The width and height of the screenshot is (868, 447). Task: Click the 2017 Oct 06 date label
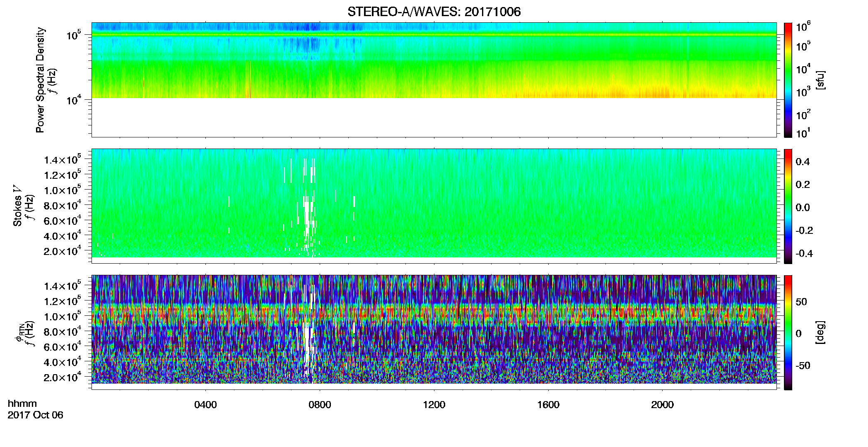35,415
